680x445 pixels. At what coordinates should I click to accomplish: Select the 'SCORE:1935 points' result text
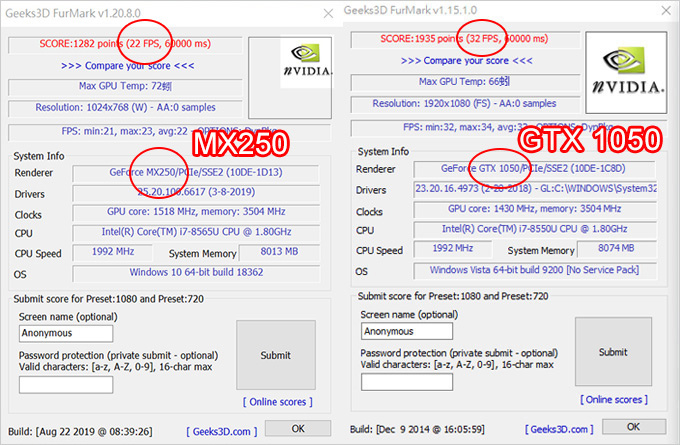tap(464, 39)
